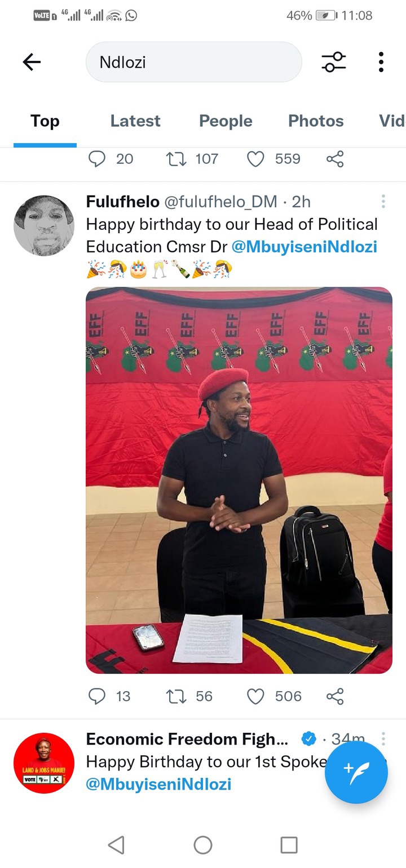This screenshot has width=406, height=868.
Task: Click the Ndlozi search field
Action: [x=193, y=62]
